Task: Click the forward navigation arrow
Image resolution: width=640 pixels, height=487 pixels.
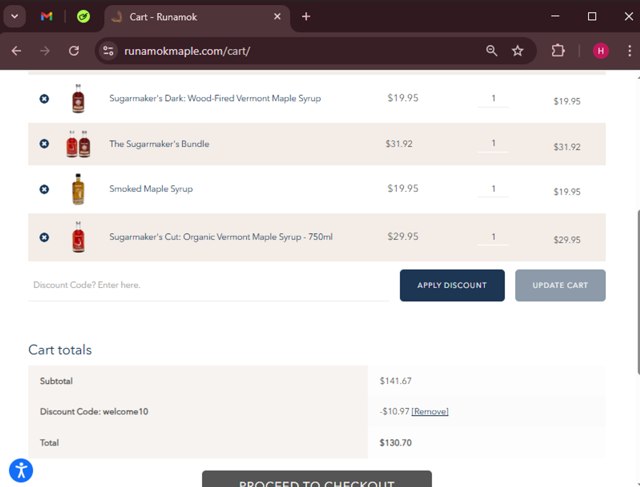Action: point(45,51)
